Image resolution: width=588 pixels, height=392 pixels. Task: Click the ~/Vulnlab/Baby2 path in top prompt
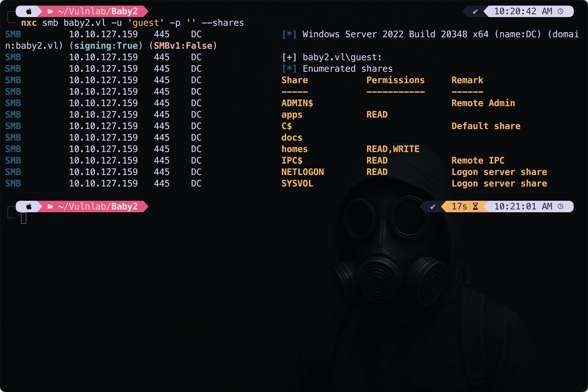(98, 11)
